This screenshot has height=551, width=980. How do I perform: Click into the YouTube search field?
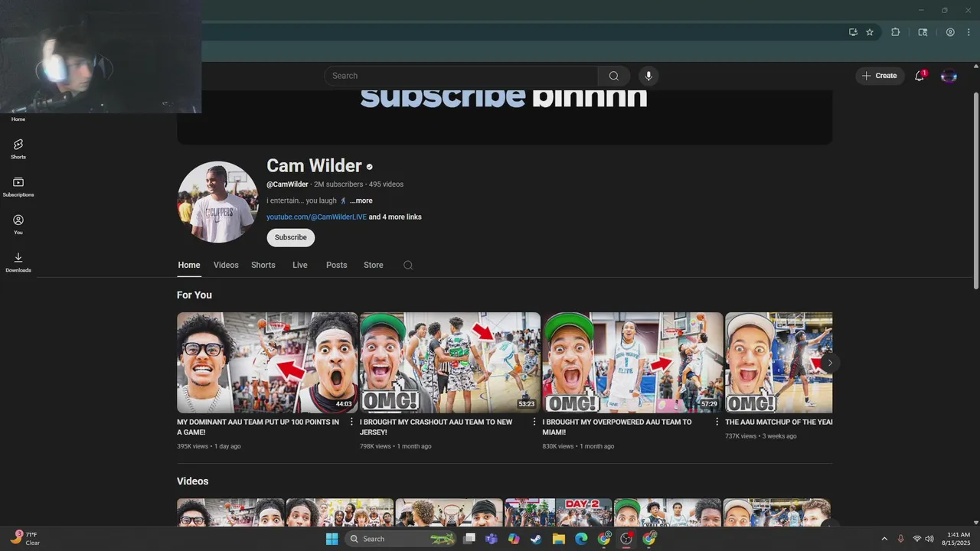coord(461,76)
